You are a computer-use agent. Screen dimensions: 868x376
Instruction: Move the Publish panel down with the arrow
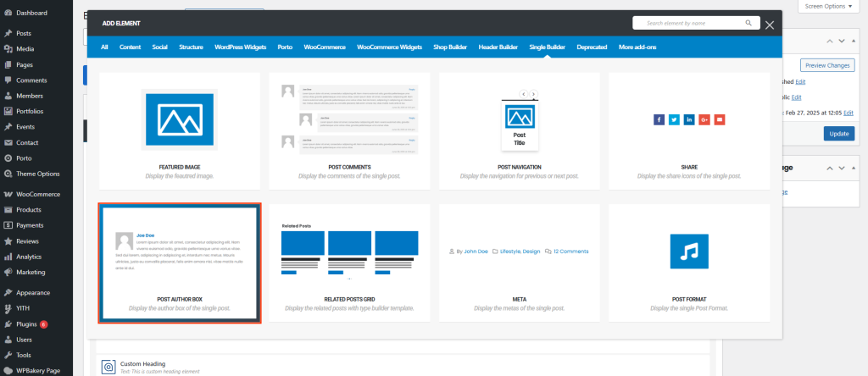pos(841,41)
